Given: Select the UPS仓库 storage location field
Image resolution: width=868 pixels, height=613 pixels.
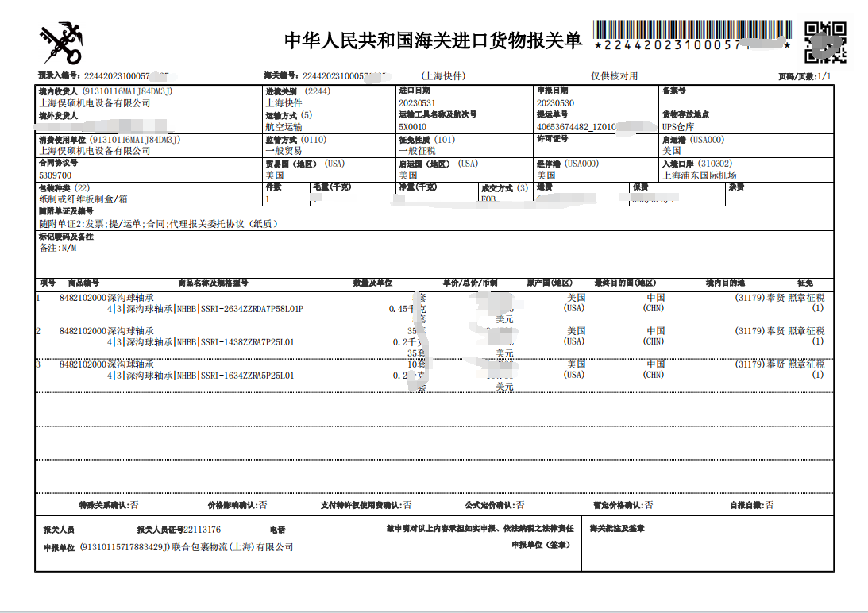Looking at the screenshot, I should click(678, 127).
